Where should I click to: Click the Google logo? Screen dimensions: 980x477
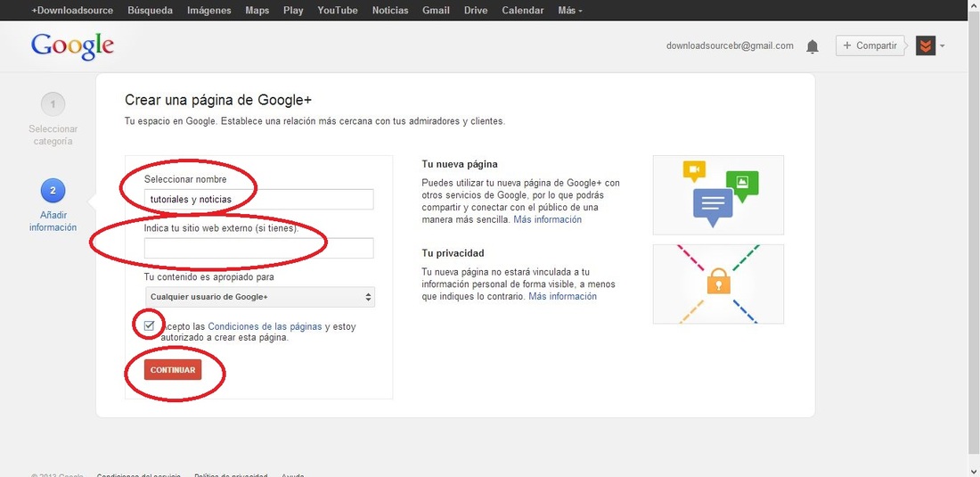(x=72, y=46)
